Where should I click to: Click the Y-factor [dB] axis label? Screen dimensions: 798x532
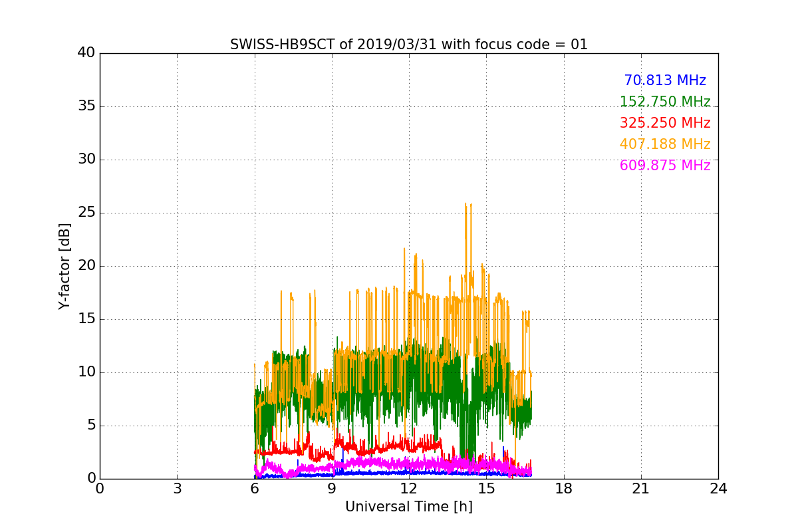coord(65,266)
